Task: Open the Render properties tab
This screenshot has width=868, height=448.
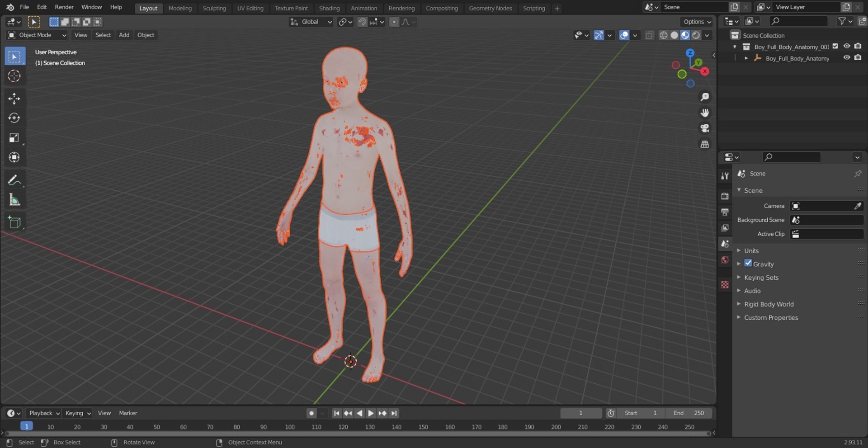Action: click(725, 196)
